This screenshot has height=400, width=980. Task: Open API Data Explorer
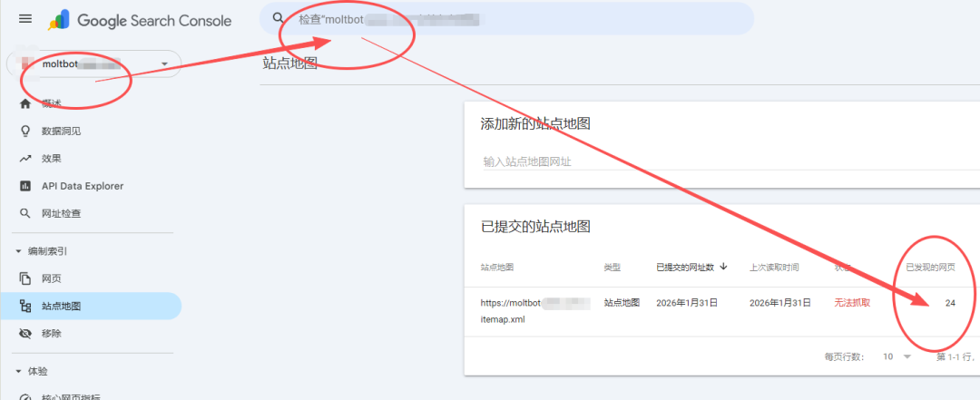[83, 186]
